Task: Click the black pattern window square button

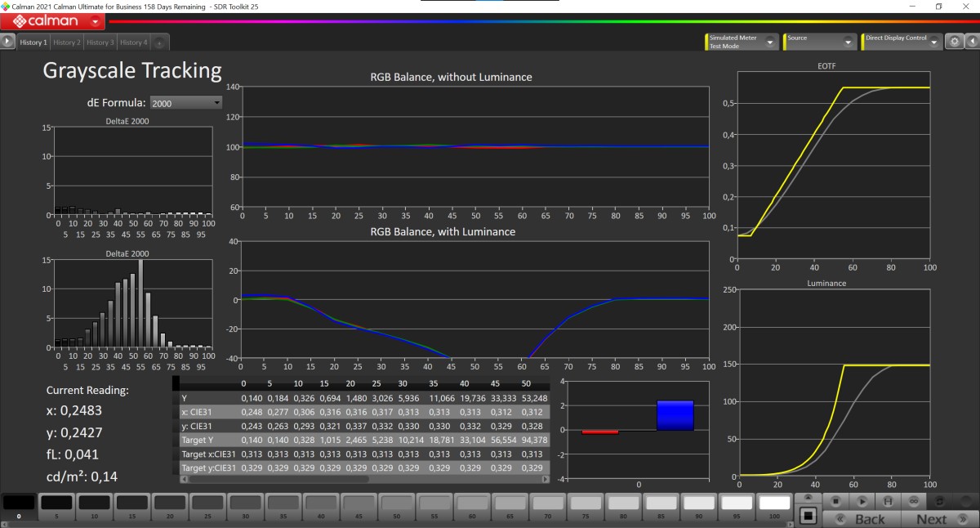Action: tap(808, 516)
